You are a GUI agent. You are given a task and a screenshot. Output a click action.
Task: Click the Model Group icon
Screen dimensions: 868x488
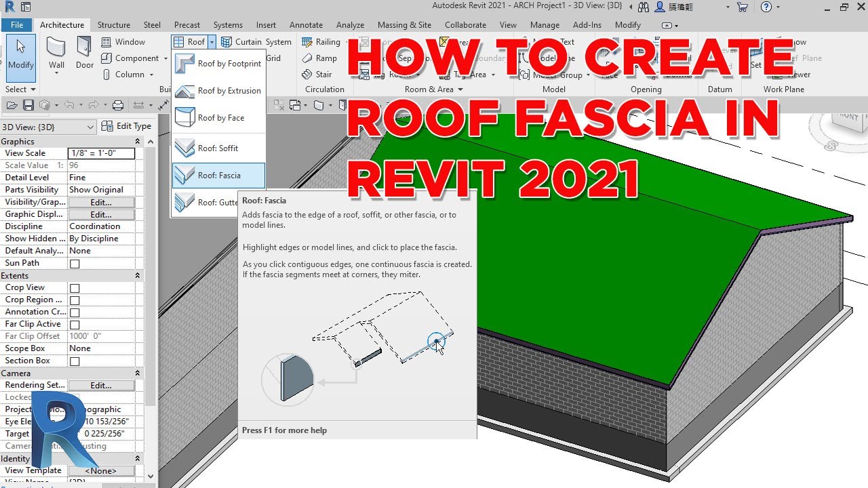point(524,75)
